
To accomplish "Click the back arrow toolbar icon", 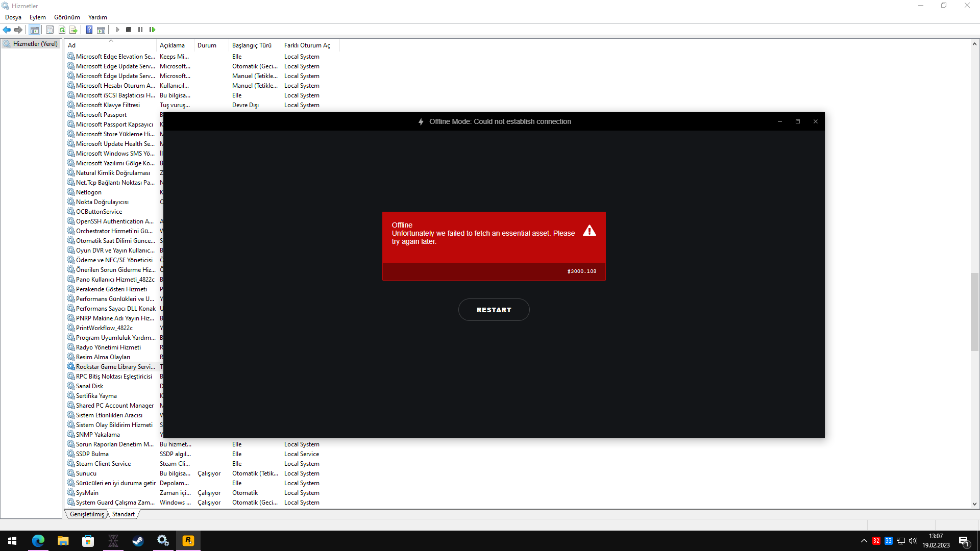I will click(7, 30).
